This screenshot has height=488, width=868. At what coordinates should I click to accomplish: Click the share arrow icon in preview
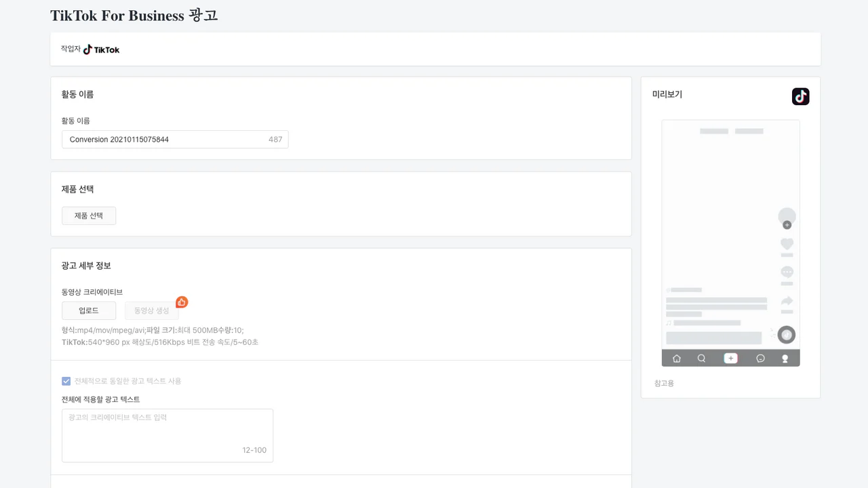tap(787, 301)
